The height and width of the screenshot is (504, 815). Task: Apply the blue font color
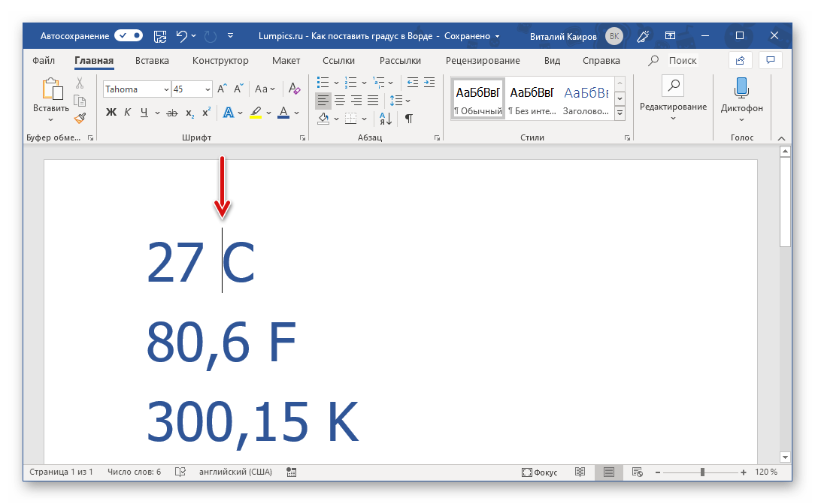click(x=283, y=112)
